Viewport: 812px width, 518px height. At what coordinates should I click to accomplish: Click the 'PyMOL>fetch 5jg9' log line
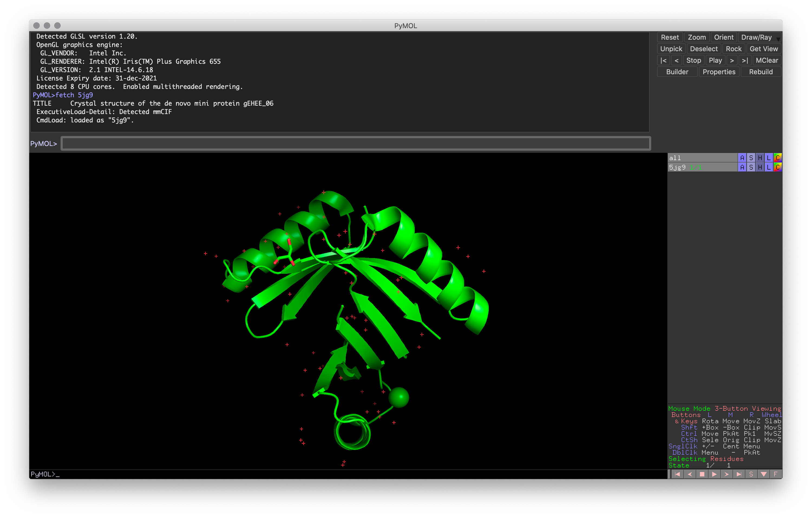(63, 95)
